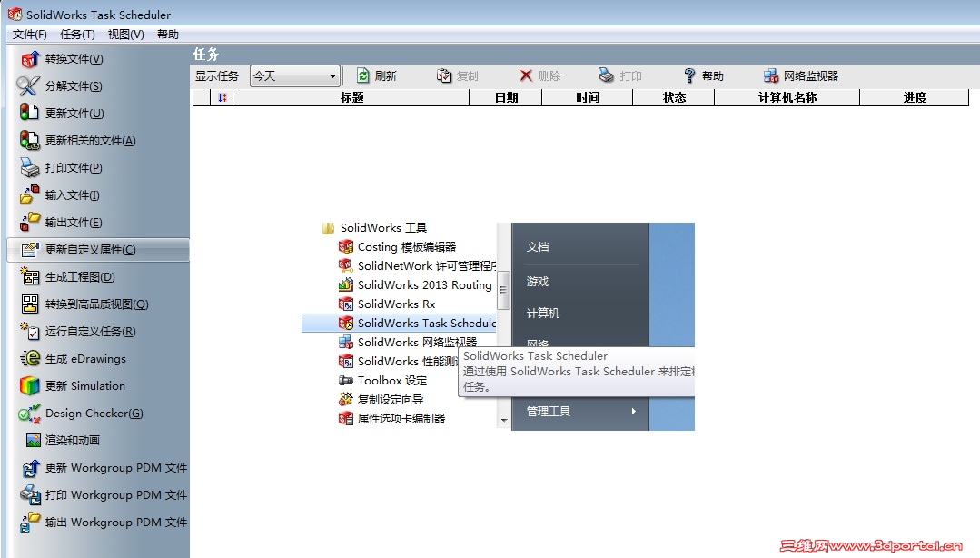This screenshot has width=980, height=558.
Task: Click the 转换文件(V) convert files icon
Action: (x=30, y=59)
